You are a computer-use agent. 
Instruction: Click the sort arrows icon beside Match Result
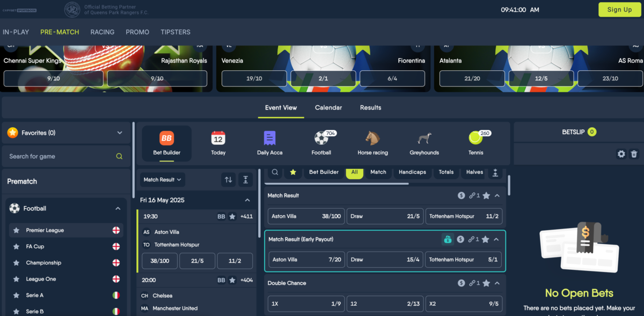tap(229, 180)
